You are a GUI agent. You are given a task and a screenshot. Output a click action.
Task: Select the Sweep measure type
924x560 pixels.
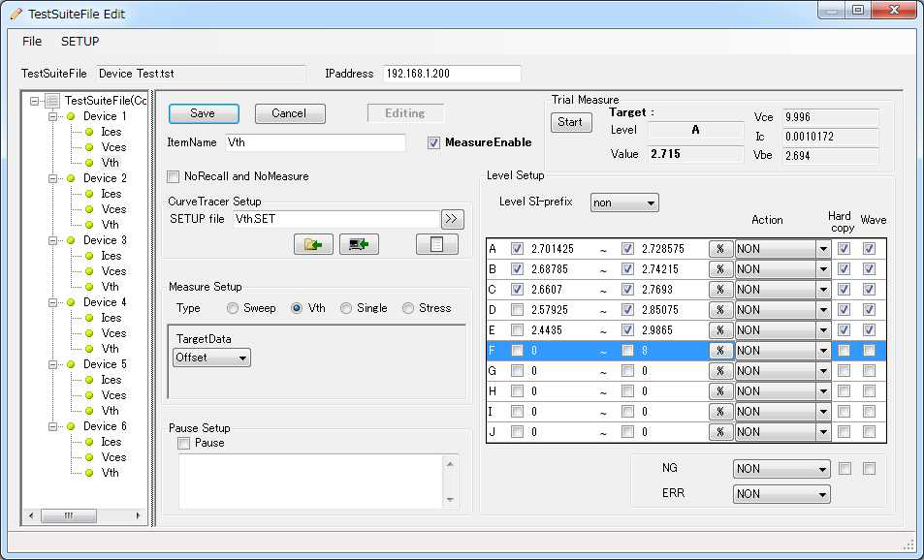tap(233, 308)
